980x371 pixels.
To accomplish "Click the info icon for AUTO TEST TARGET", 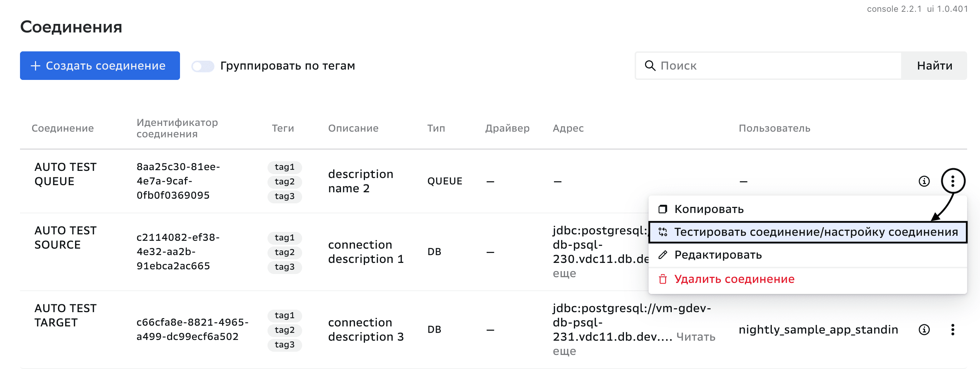I will click(924, 330).
